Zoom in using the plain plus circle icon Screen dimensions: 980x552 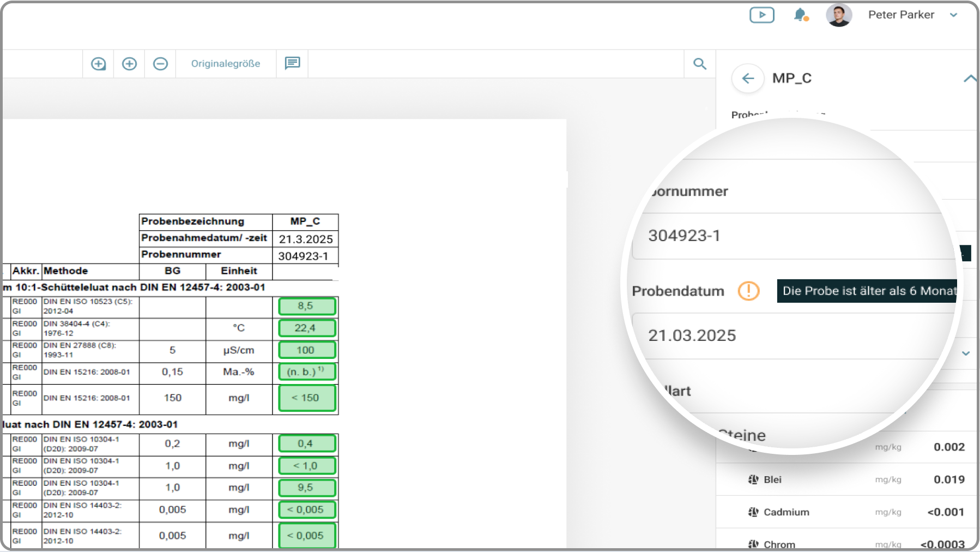pyautogui.click(x=129, y=64)
